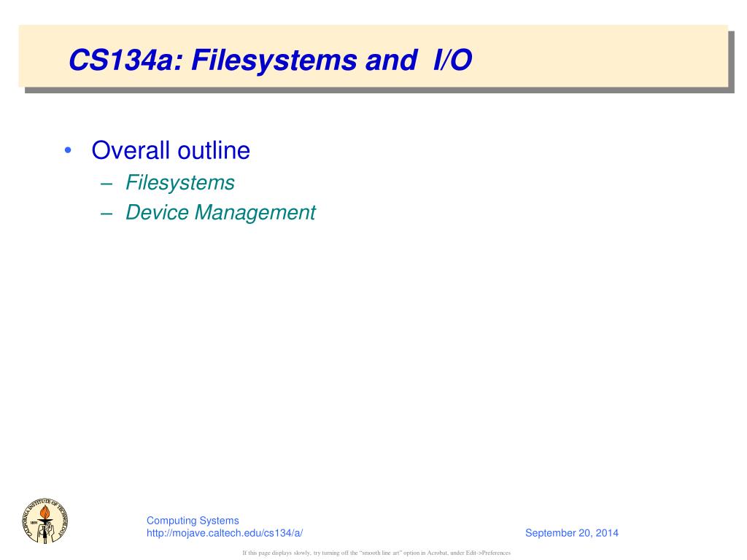Viewport: 747px width, 560px height.
Task: Click the 'Filesystems' sub-item
Action: tap(180, 183)
